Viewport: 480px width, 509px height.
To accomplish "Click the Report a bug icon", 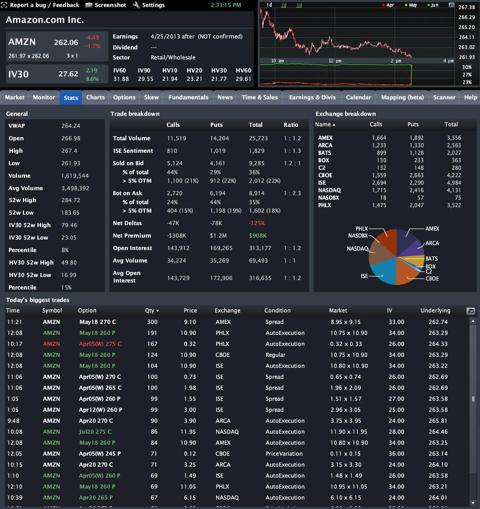I will (x=4, y=5).
